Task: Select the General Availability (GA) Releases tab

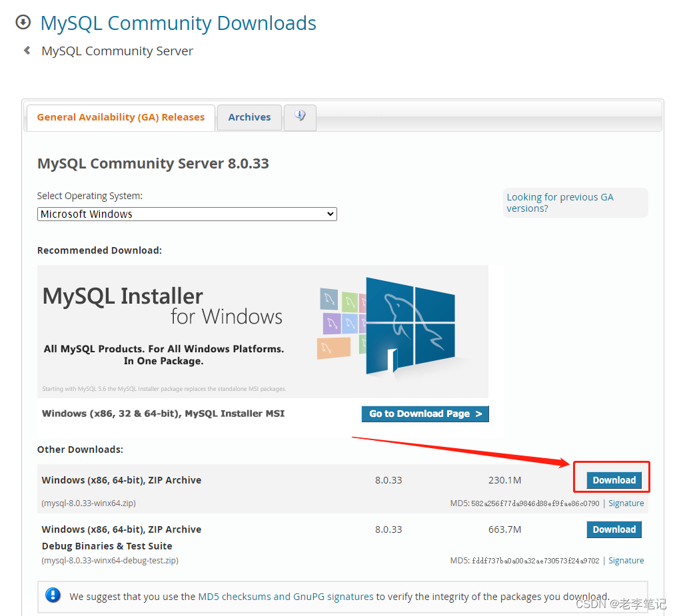Action: pos(121,117)
